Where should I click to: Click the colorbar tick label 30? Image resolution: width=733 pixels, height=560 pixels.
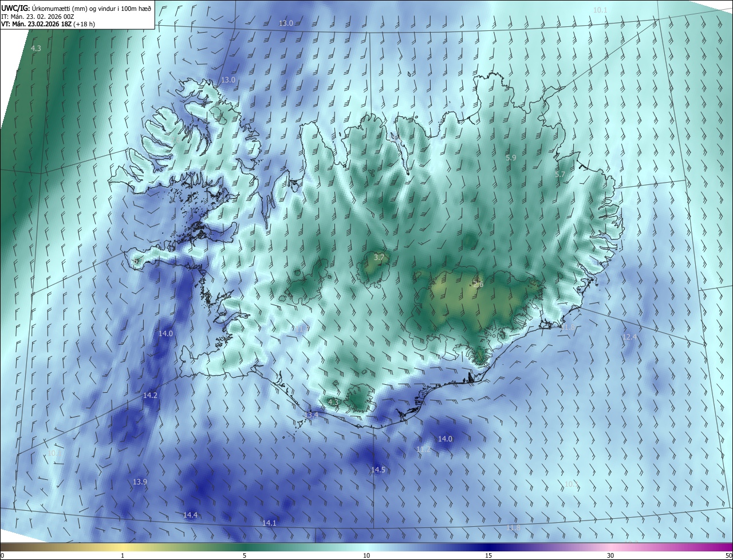610,556
